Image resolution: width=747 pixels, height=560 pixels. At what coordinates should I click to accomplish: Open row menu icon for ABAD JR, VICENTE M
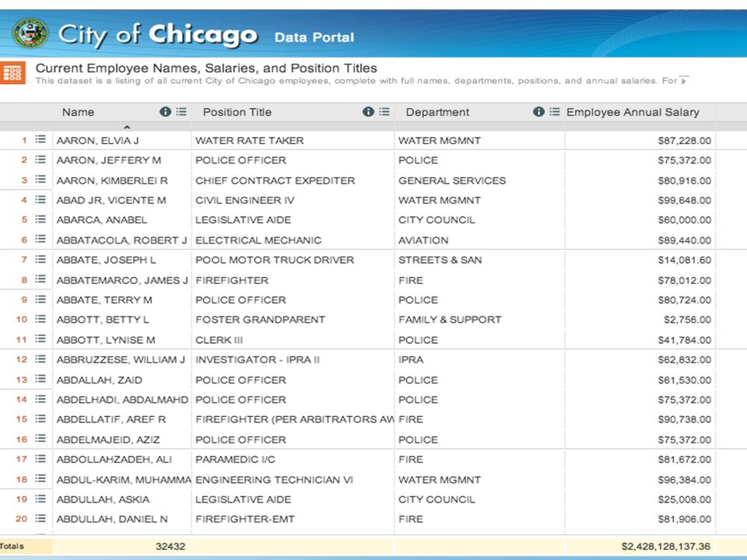coord(40,200)
